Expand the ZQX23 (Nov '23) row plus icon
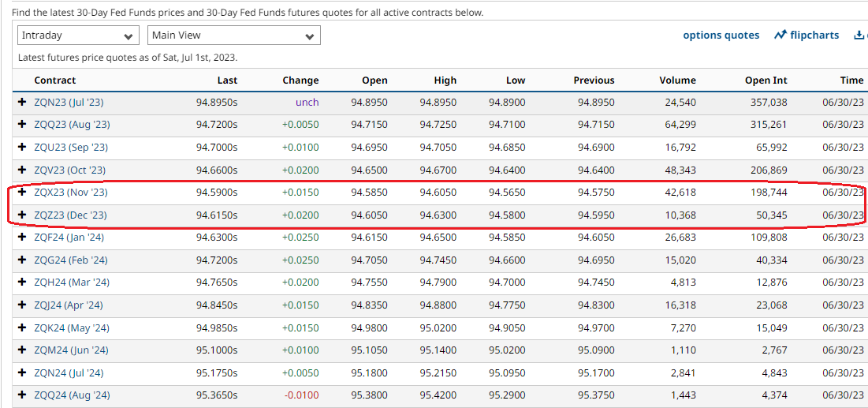 (22, 192)
